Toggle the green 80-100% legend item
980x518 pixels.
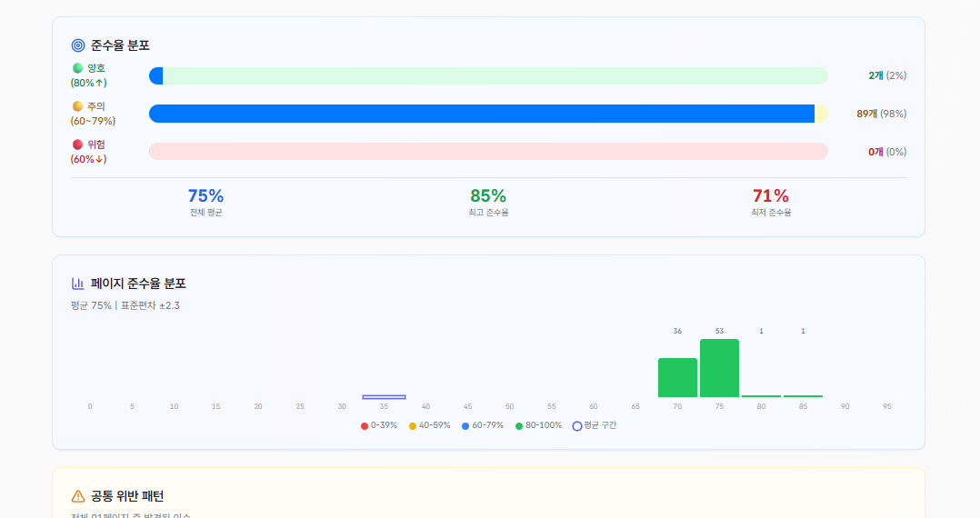coord(538,425)
